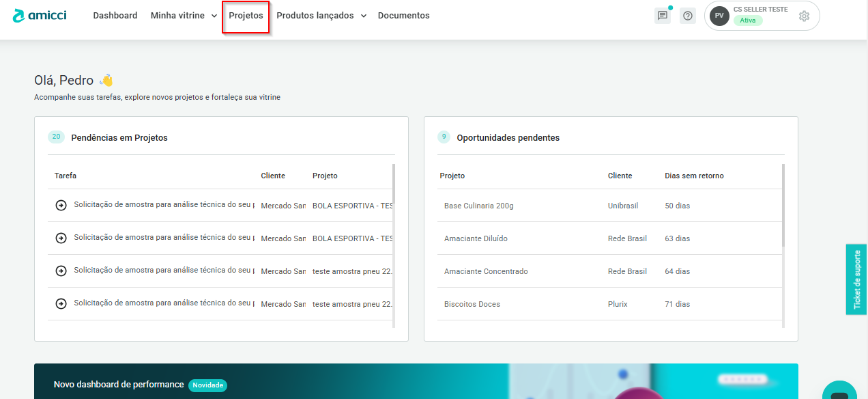
Task: Open the Documentos menu item
Action: (x=403, y=16)
